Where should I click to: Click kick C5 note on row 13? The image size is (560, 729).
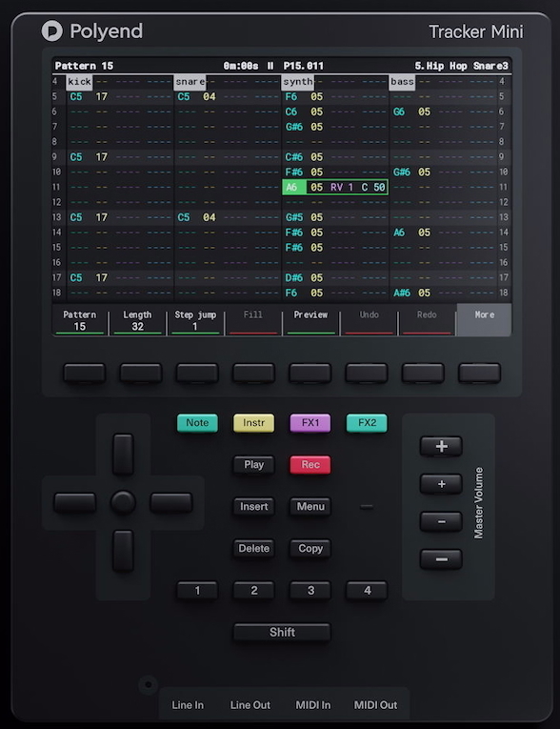click(76, 217)
